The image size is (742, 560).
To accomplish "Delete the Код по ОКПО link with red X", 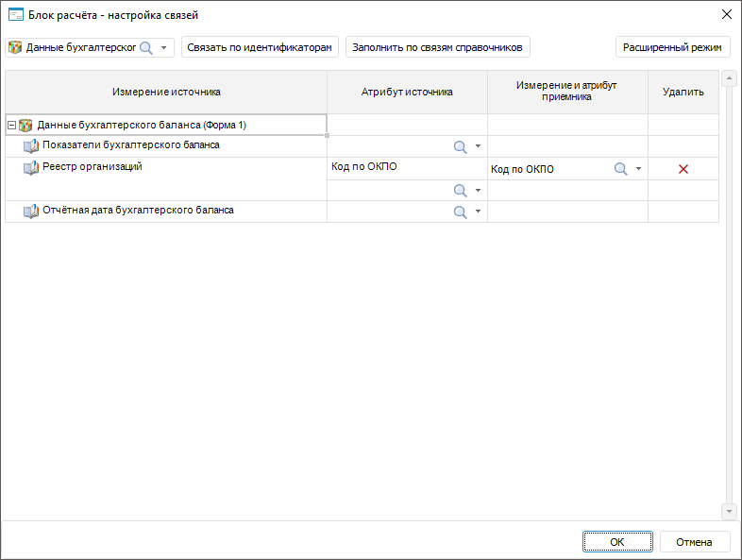I will tap(683, 169).
